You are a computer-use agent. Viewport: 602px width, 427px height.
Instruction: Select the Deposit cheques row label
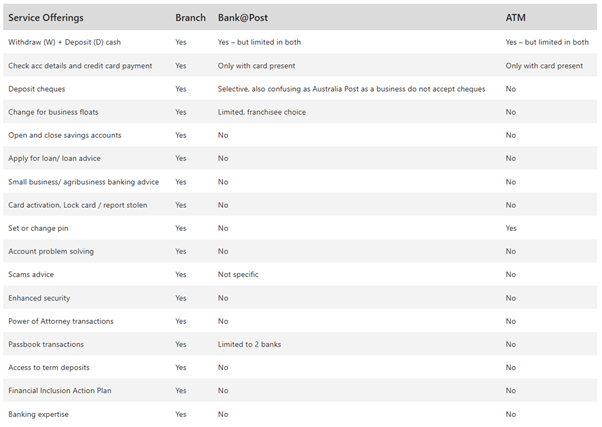click(x=37, y=89)
